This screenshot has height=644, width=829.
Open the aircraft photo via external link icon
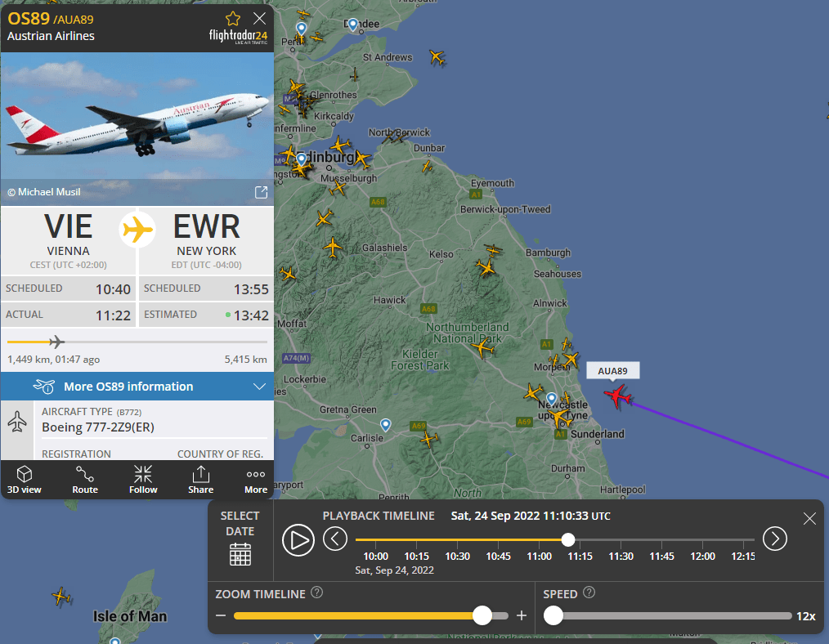coord(261,192)
